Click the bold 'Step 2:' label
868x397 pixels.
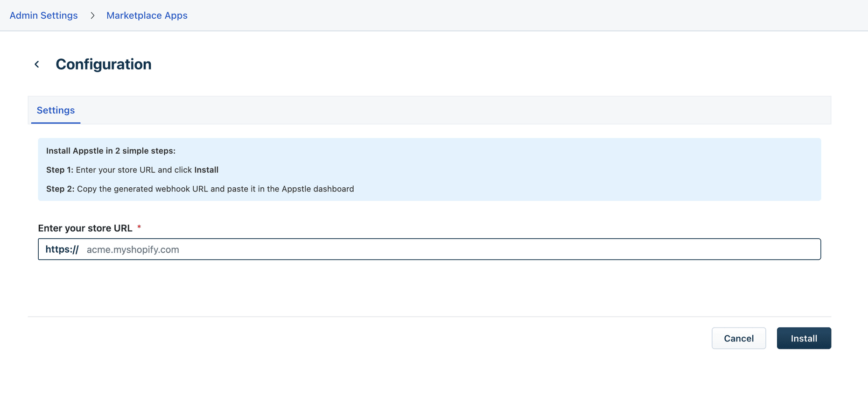coord(60,189)
